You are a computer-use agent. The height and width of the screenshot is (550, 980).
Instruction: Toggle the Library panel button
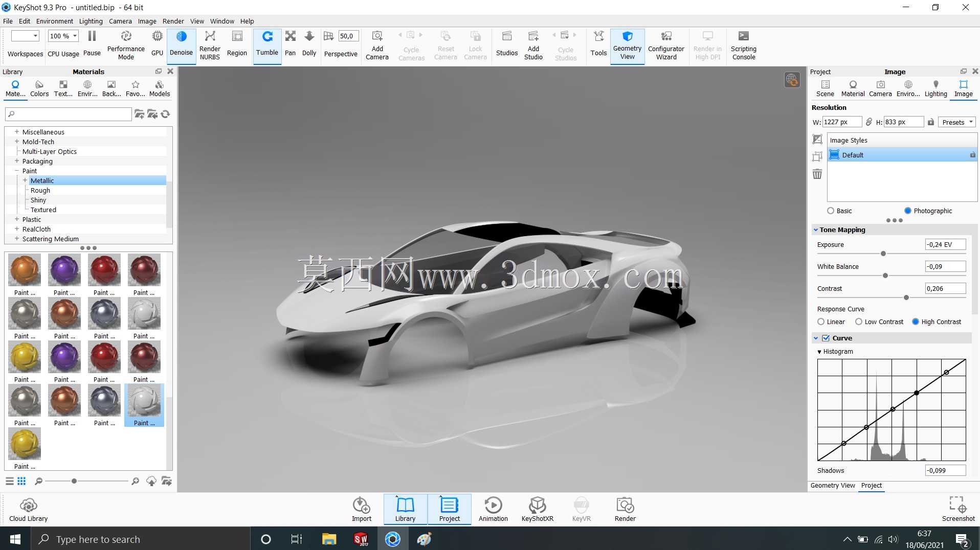point(405,510)
